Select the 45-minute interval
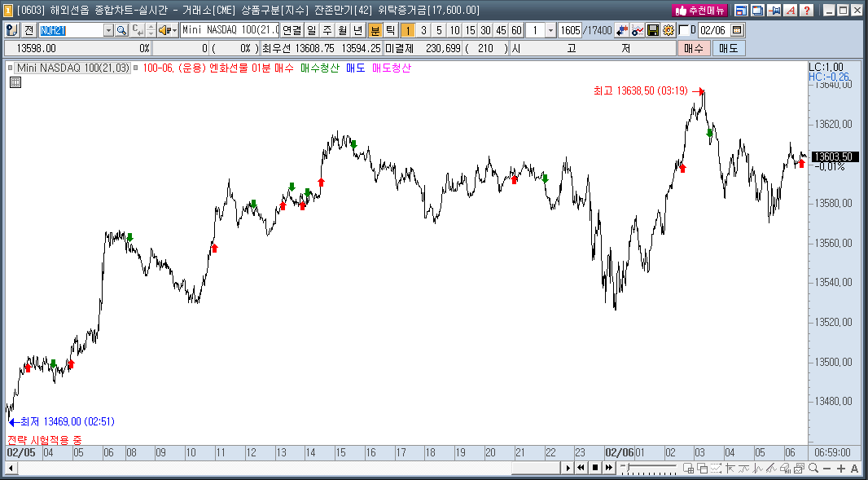868x480 pixels. (501, 30)
